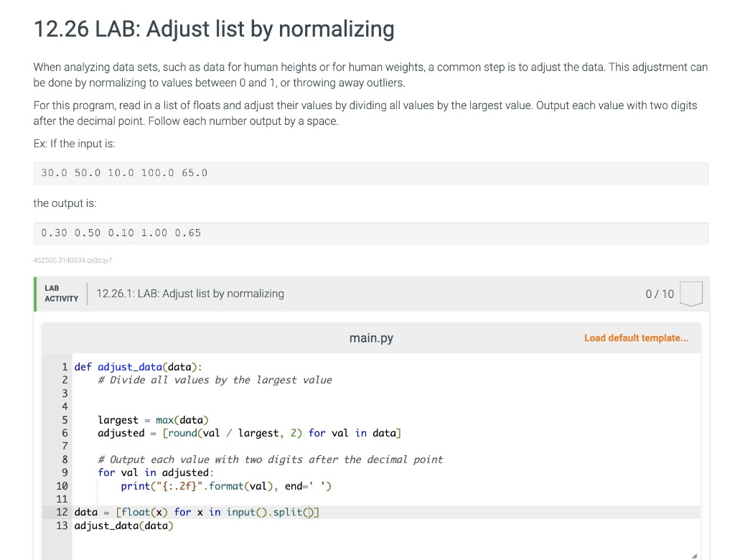Screen dimensions: 735x560
Task: Click the LAB ACTIVITY label
Action: (61, 293)
